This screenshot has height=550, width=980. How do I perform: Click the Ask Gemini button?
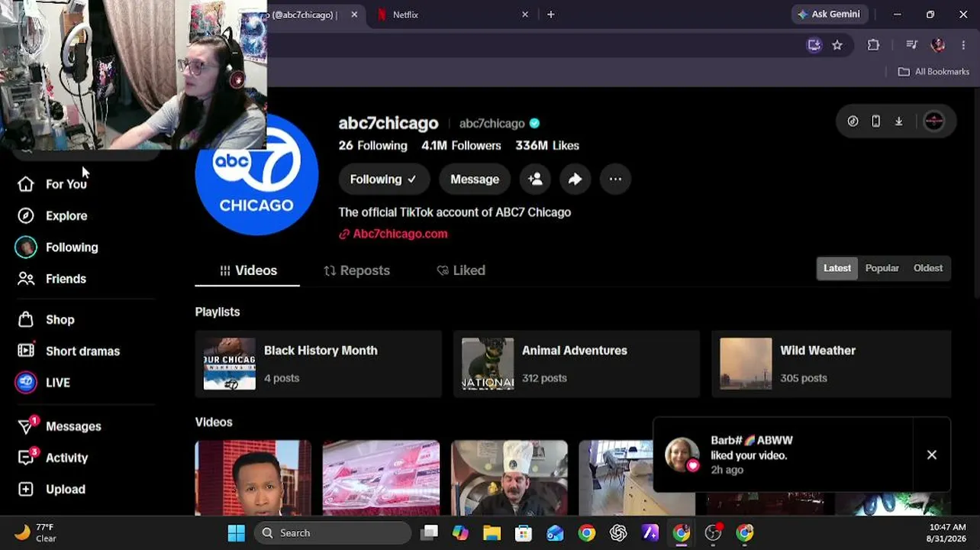click(829, 15)
